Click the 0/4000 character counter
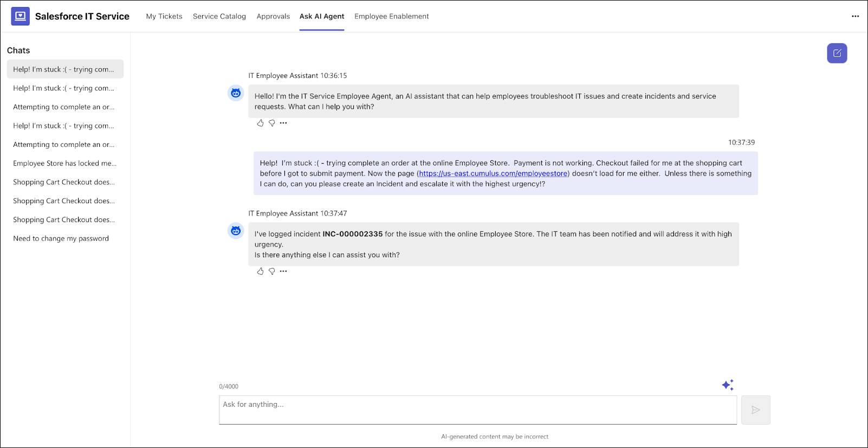 coord(229,386)
